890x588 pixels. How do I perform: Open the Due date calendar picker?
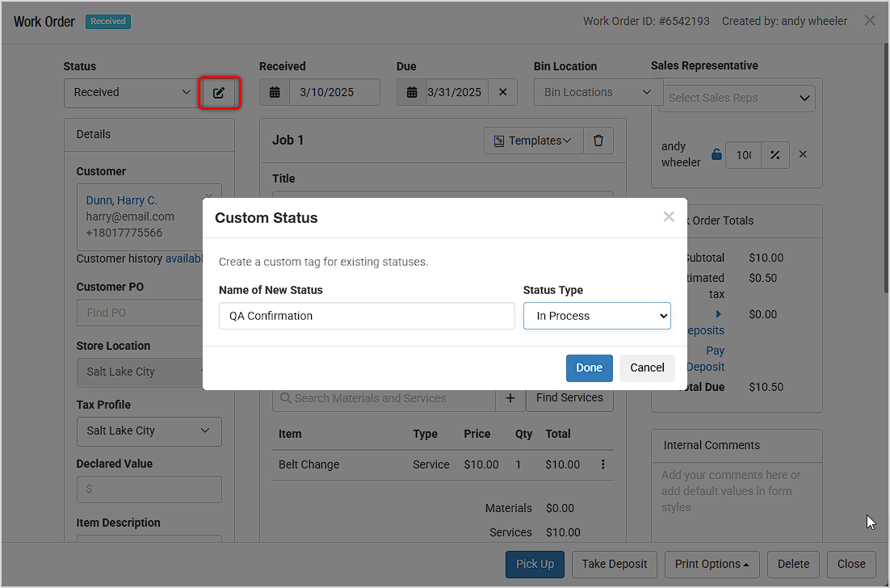(412, 92)
